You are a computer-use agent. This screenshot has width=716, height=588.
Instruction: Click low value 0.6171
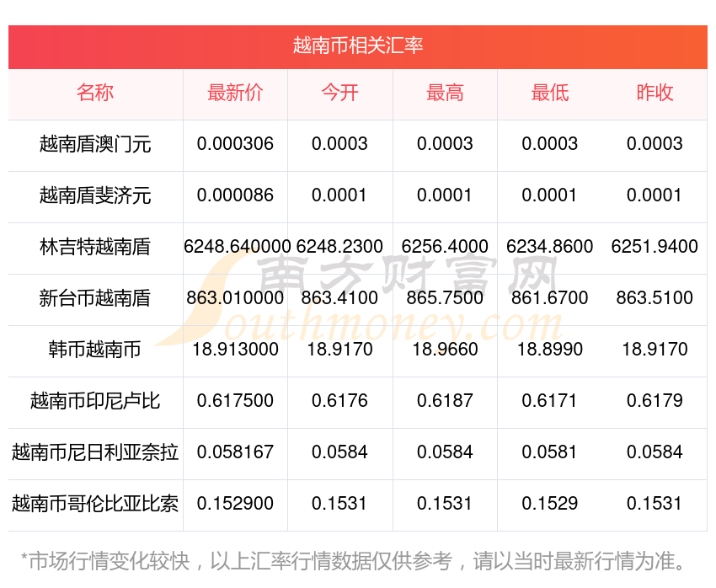550,401
